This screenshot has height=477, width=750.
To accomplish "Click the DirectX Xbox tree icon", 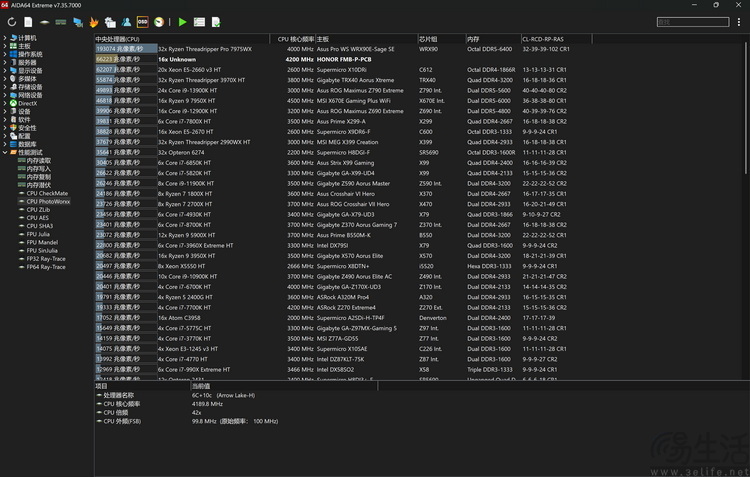I will click(13, 103).
